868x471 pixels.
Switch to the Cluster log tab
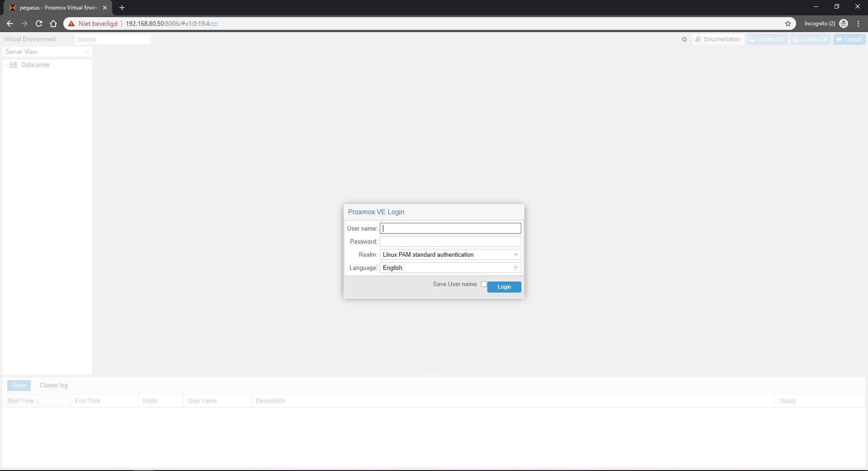[53, 386]
